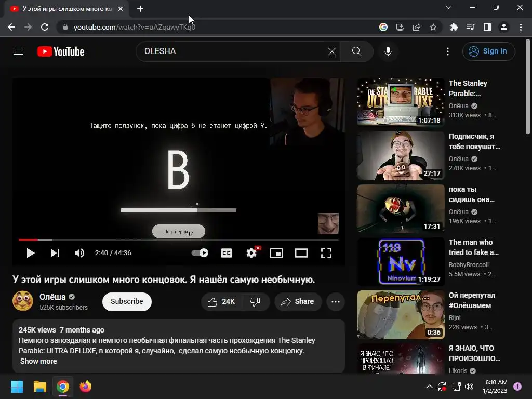
Task: Enter full screen mode
Action: [x=326, y=253]
